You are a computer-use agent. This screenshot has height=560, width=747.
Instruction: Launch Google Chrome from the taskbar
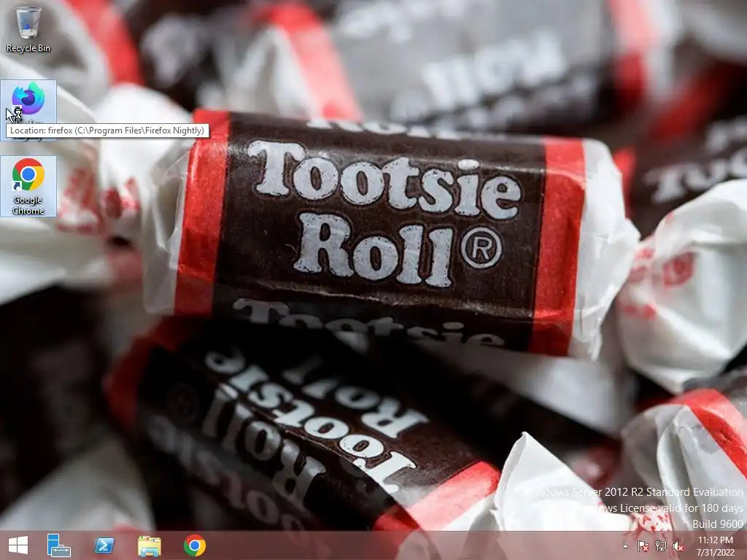pyautogui.click(x=195, y=545)
